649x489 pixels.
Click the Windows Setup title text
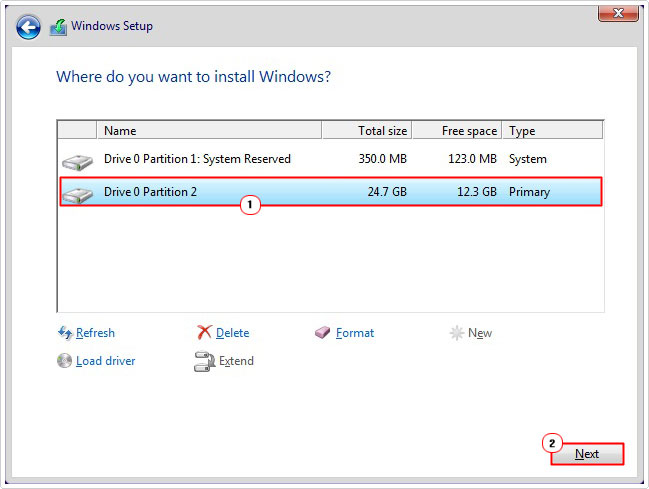tap(112, 26)
